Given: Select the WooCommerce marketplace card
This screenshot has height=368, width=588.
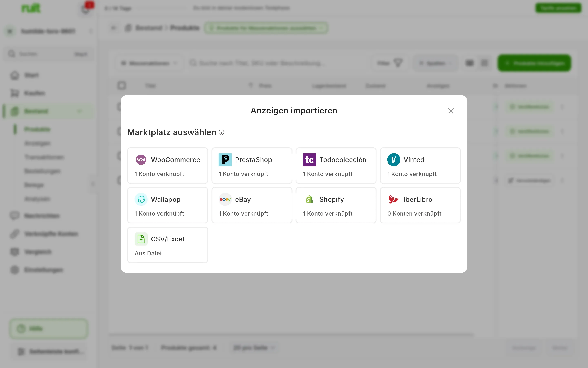Looking at the screenshot, I should pos(168,166).
